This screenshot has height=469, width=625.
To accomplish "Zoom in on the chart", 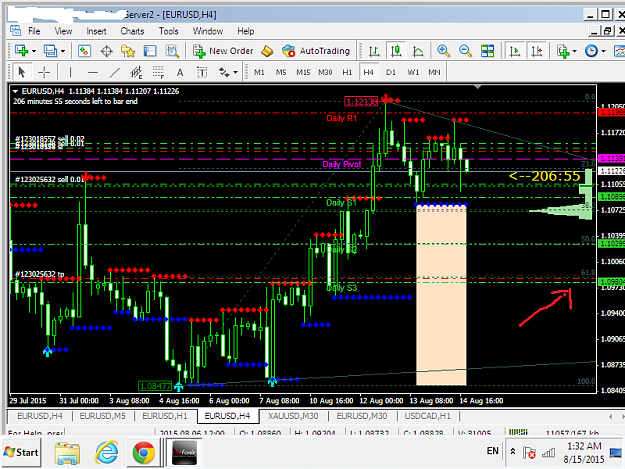I will click(x=443, y=51).
